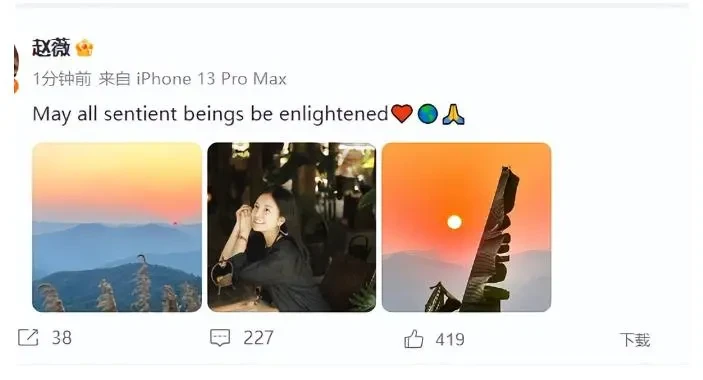The height and width of the screenshot is (380, 703).
Task: Open the partially visible profile avatar
Action: (x=16, y=67)
